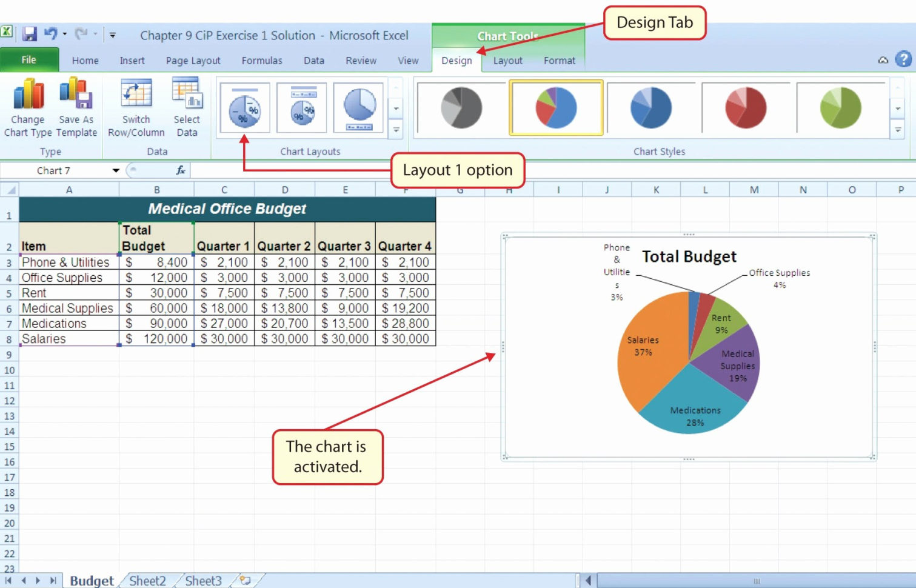Apply the third chart layout thumbnail
The image size is (916, 588).
[359, 109]
